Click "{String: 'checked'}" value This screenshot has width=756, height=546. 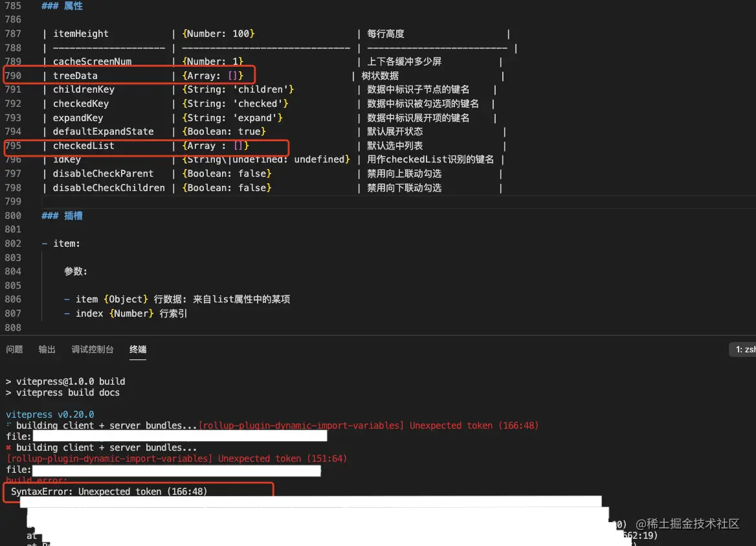235,104
